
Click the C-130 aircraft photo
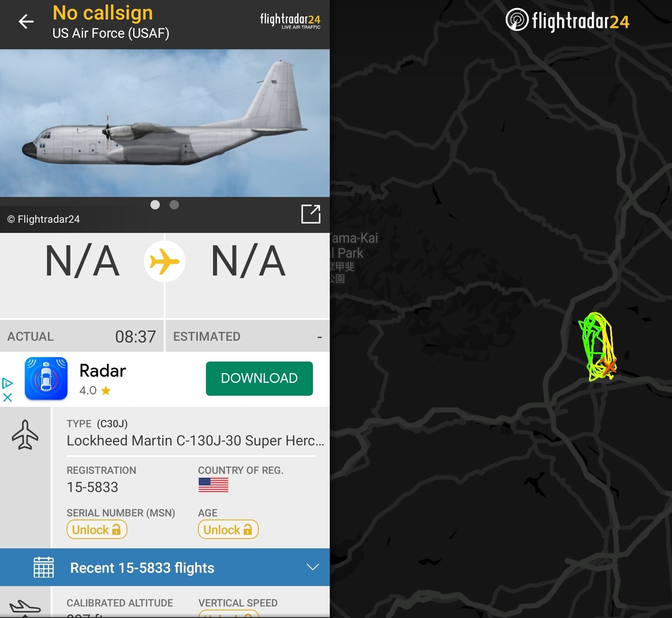tap(165, 123)
